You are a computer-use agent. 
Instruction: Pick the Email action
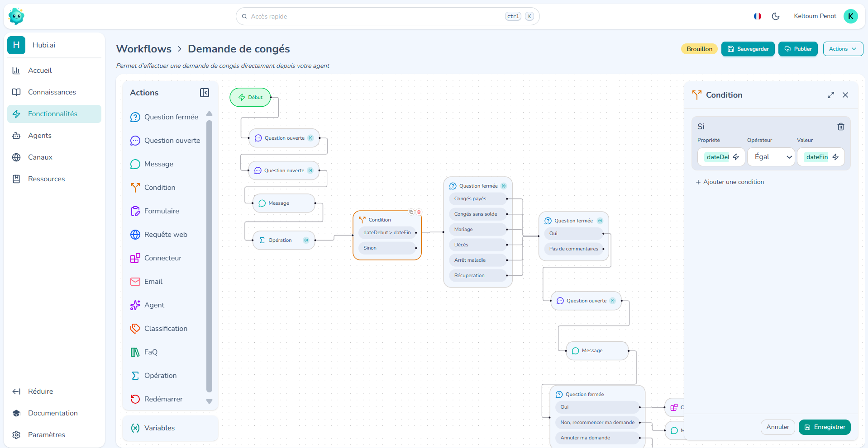click(x=147, y=282)
